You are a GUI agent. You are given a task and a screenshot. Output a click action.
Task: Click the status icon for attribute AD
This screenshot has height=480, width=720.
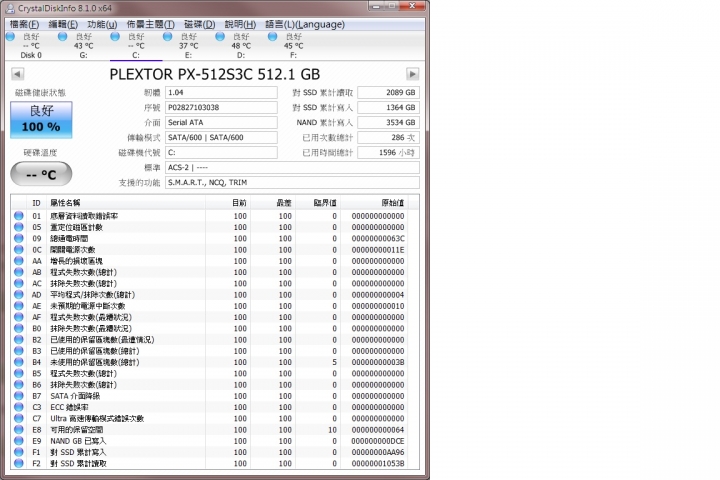pos(19,294)
